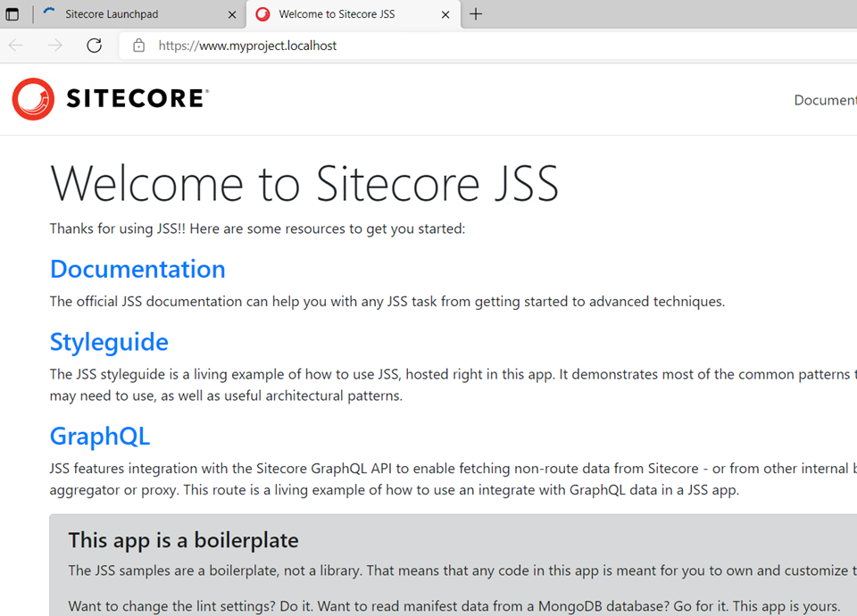The height and width of the screenshot is (616, 857).
Task: Open the tab actions menu icon
Action: [x=12, y=14]
